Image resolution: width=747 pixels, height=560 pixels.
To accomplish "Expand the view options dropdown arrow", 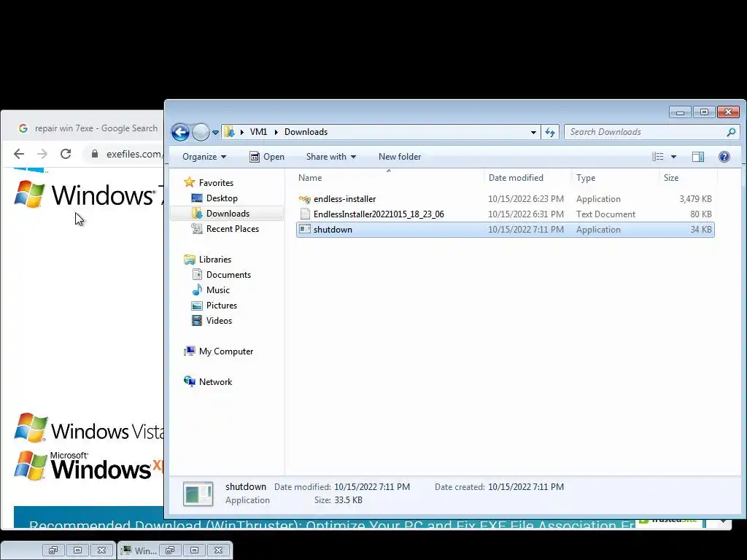I will coord(673,157).
